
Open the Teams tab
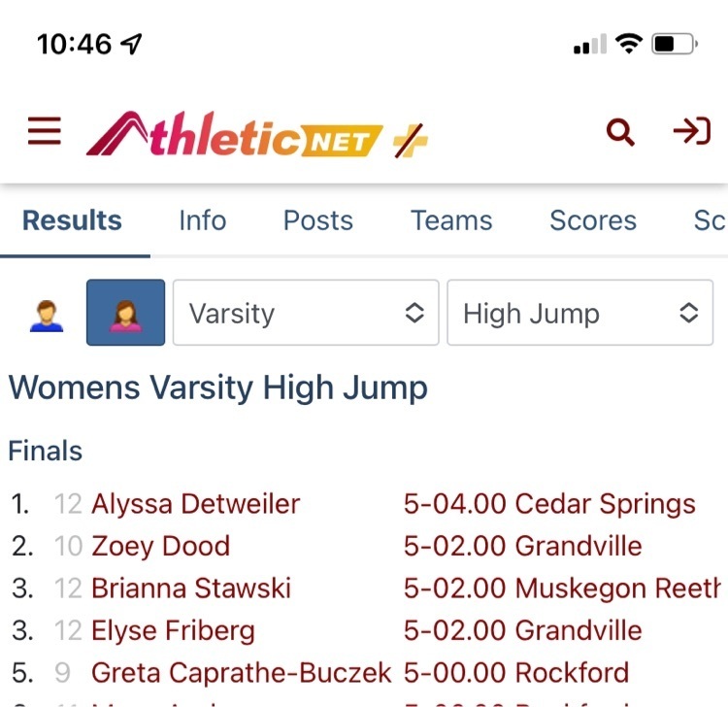pos(451,220)
